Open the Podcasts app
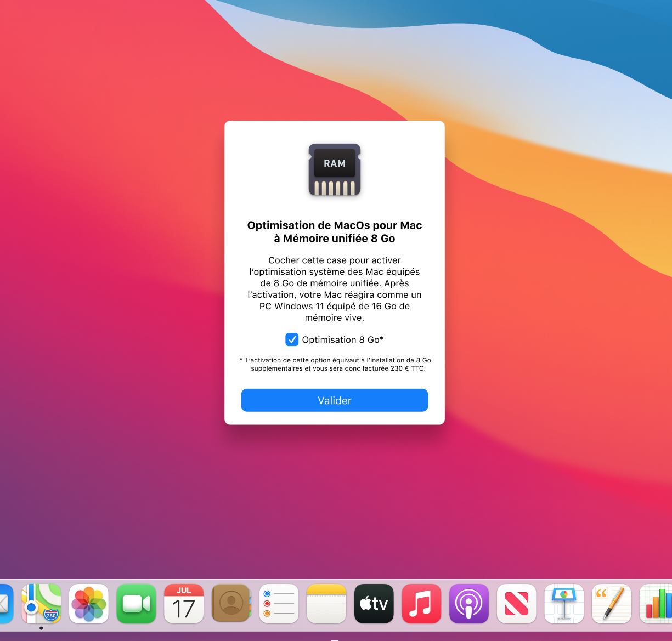672x641 pixels. (469, 604)
